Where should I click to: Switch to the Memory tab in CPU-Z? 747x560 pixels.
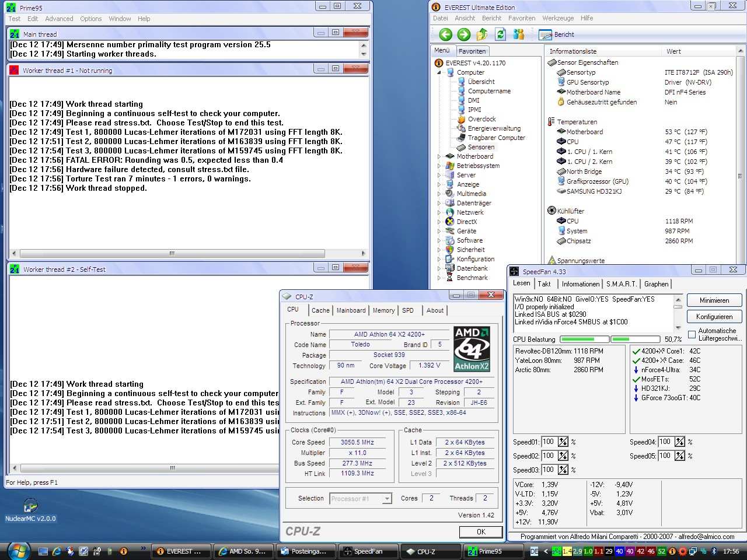383,310
